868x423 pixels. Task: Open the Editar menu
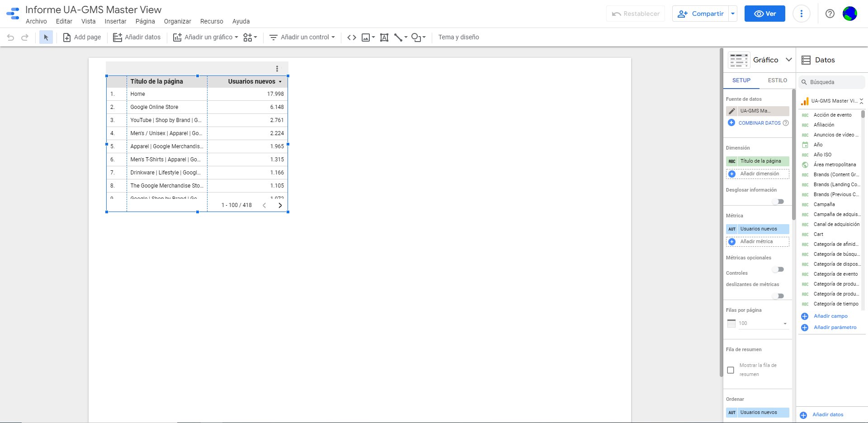(x=64, y=21)
